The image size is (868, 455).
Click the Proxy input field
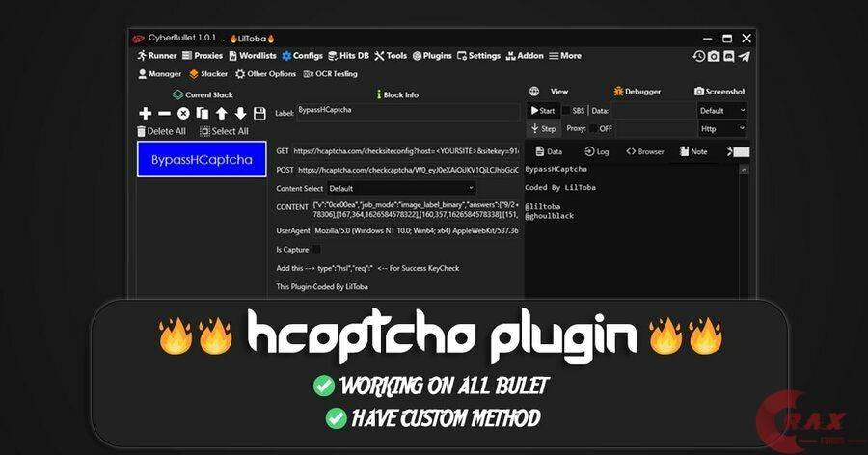pos(656,128)
